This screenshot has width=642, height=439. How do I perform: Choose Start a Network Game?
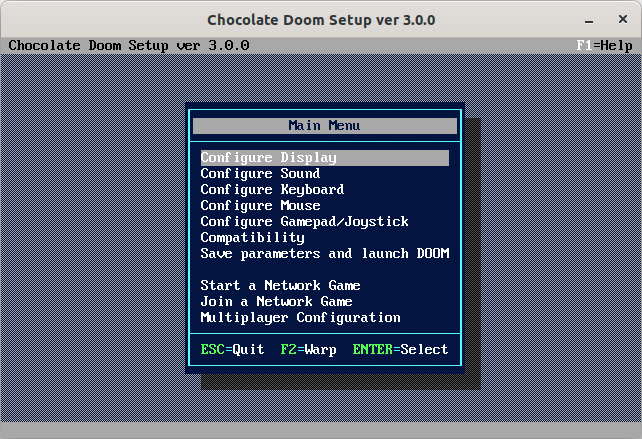[x=280, y=285]
